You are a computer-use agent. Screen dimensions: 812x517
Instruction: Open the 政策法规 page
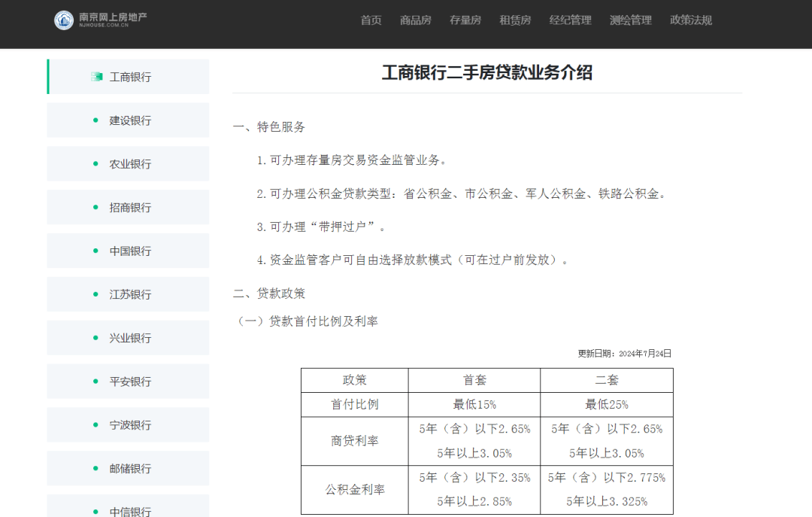(x=690, y=20)
